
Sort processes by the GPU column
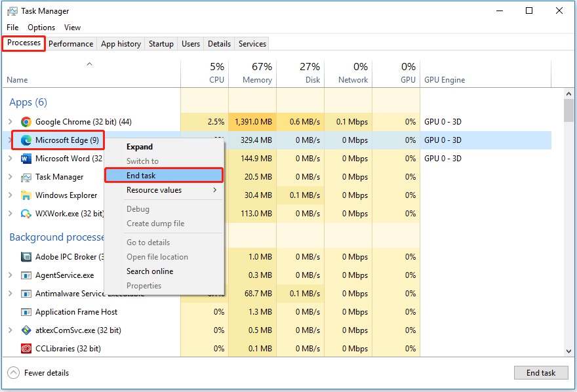[396, 74]
